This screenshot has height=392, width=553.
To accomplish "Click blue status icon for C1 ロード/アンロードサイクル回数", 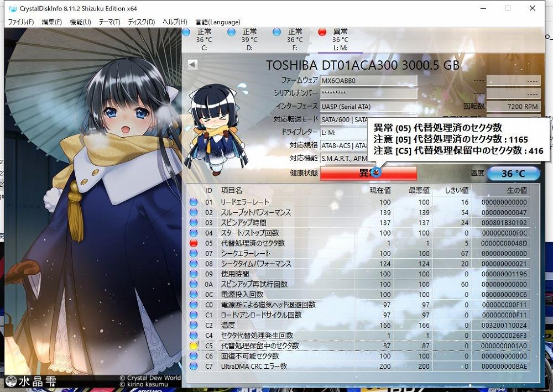I will click(193, 315).
